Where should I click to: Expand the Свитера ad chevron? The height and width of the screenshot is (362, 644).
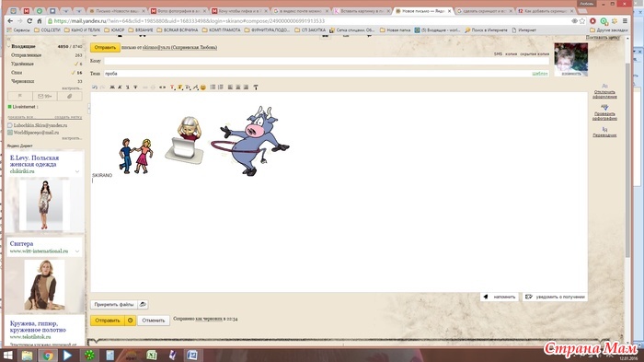pos(77,251)
